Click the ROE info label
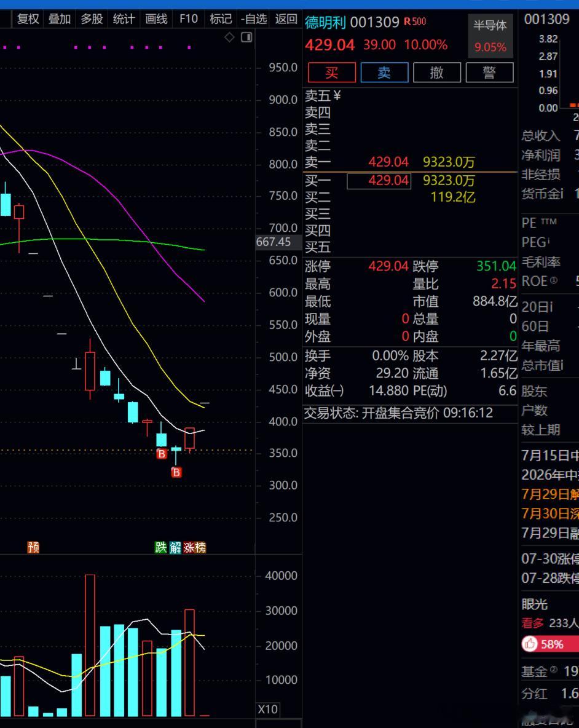Screen dimensions: 579x728 [x=540, y=282]
